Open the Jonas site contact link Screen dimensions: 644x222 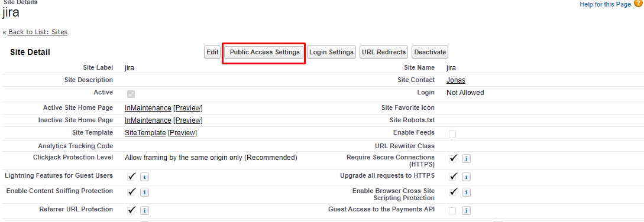click(x=456, y=80)
